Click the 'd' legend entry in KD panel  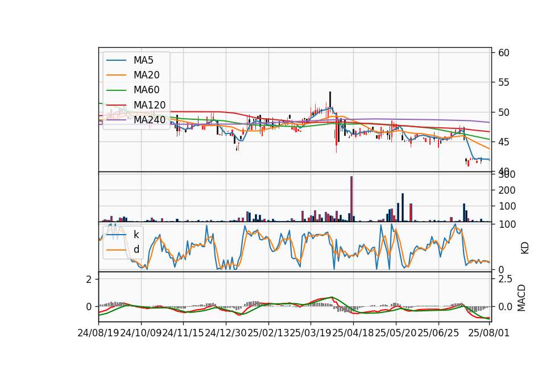click(x=136, y=249)
